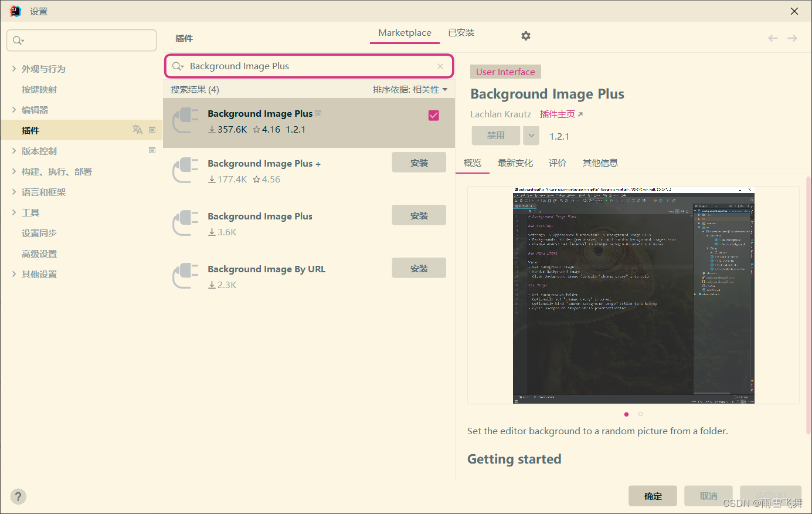
Task: Click the plug icon of Background Image By URL
Action: [186, 276]
